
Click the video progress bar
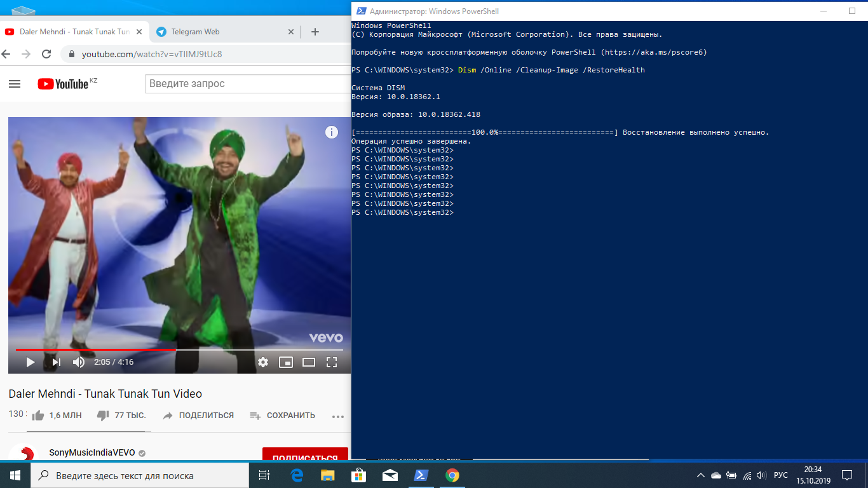179,349
